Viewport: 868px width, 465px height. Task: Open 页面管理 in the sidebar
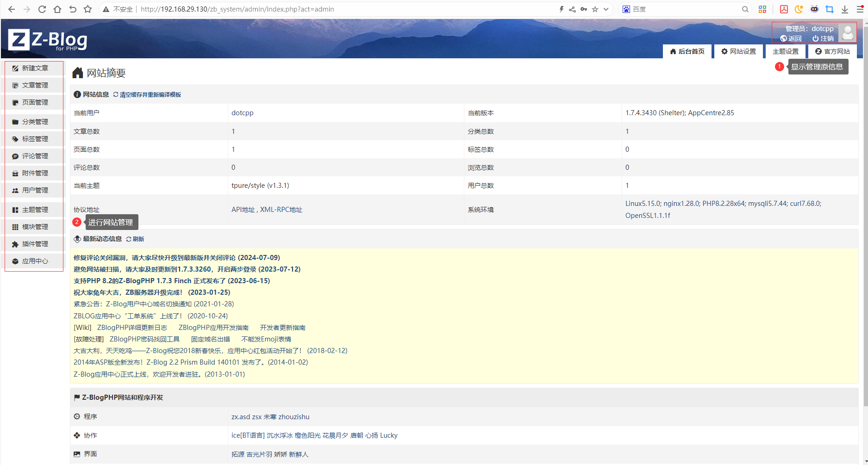(x=34, y=102)
